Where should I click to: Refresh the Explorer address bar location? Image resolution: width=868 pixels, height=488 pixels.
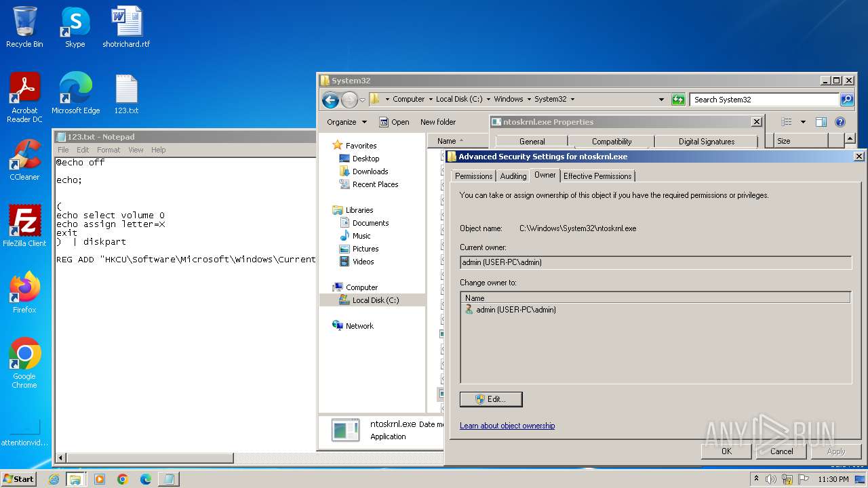(x=678, y=100)
